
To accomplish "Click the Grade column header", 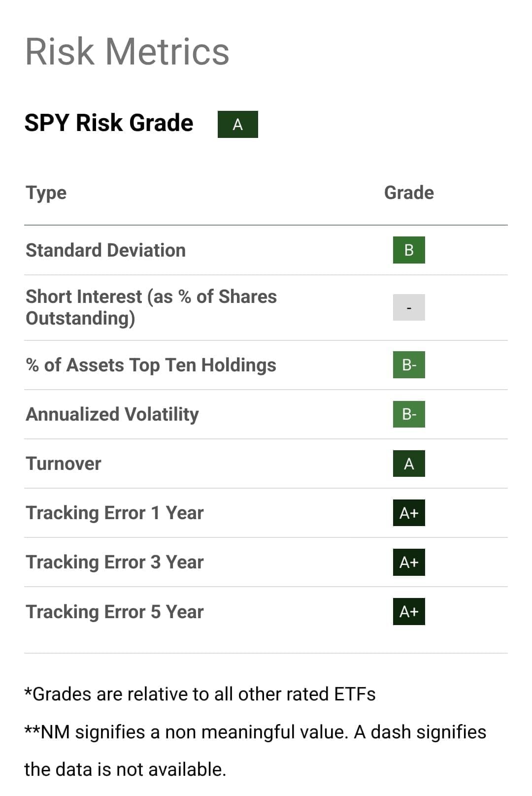I will pyautogui.click(x=409, y=193).
